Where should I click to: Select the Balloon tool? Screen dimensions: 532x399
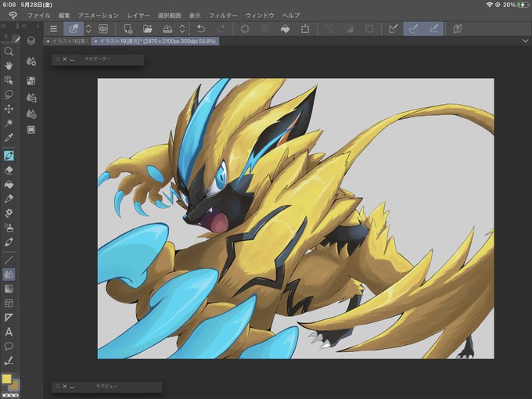[x=9, y=346]
